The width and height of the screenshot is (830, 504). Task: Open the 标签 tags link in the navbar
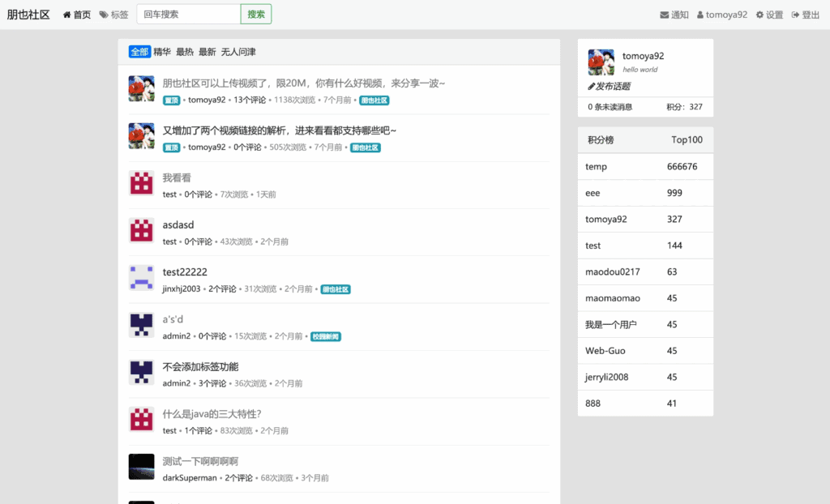(x=113, y=15)
